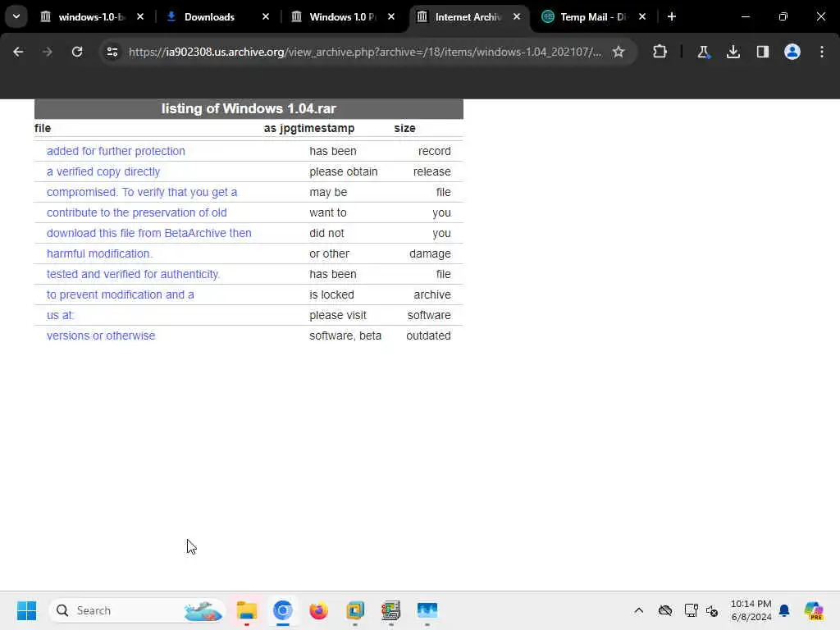
Task: Click the cloud sync-off tray icon
Action: click(665, 610)
